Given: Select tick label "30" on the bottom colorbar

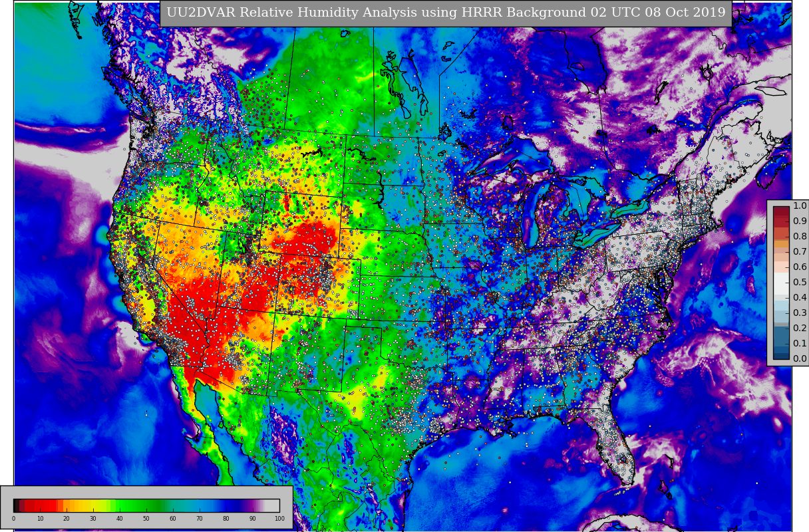Looking at the screenshot, I should 93,519.
